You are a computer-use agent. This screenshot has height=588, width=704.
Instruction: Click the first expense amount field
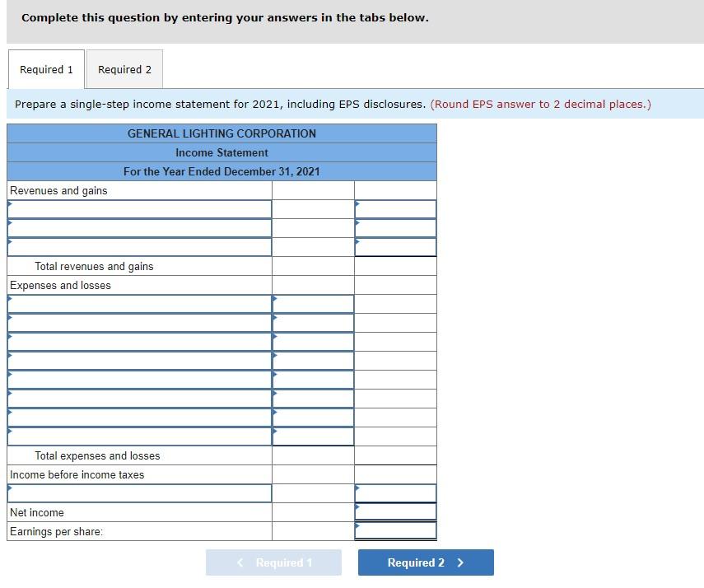coord(313,303)
